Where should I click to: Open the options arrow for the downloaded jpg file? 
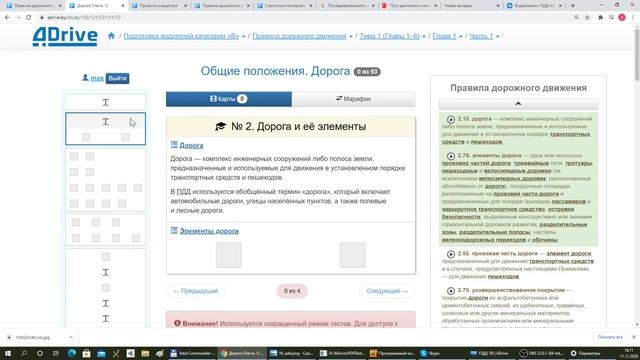(x=71, y=337)
